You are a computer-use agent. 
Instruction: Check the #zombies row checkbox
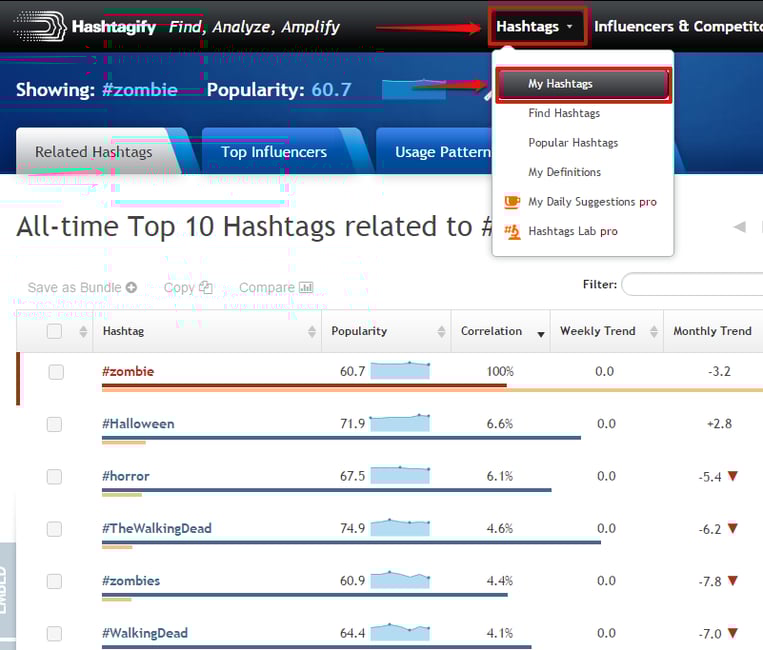[54, 581]
